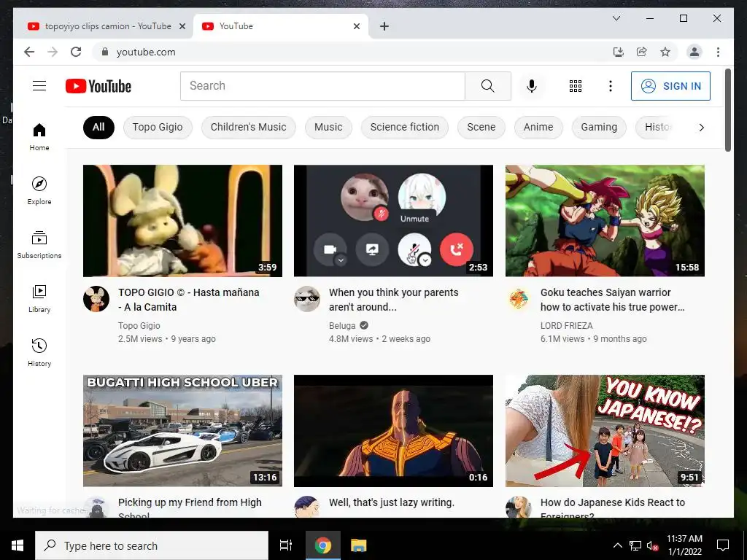This screenshot has width=747, height=560.
Task: Open the YouTube hamburger guide menu
Action: (x=39, y=86)
